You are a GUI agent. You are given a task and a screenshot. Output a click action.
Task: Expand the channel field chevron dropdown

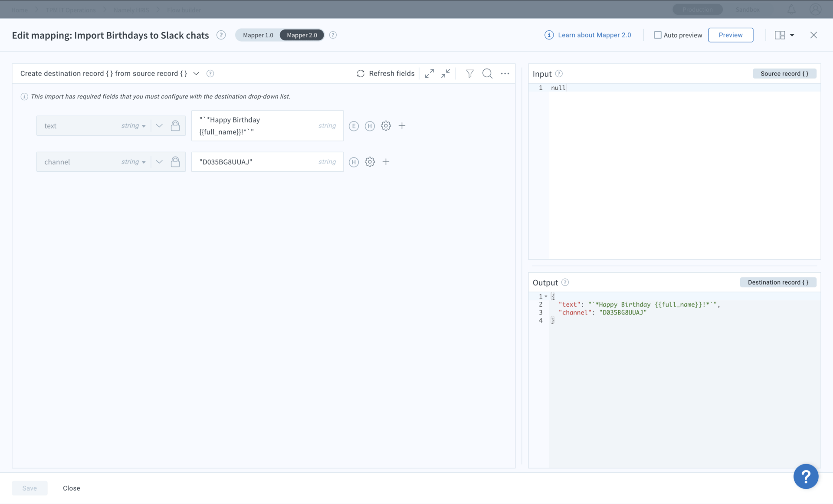tap(159, 162)
